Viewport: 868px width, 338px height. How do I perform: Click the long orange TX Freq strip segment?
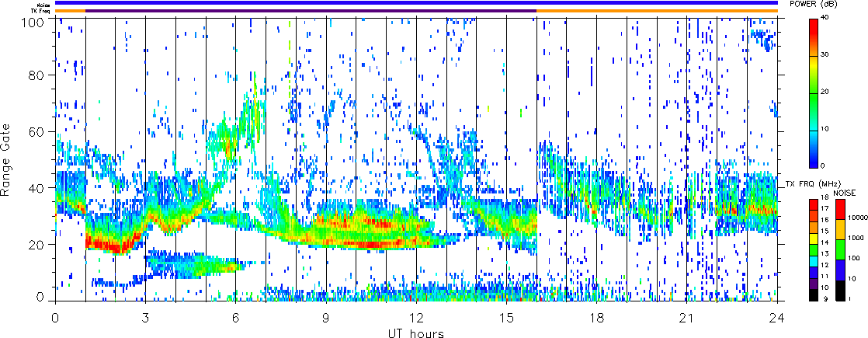(x=657, y=11)
